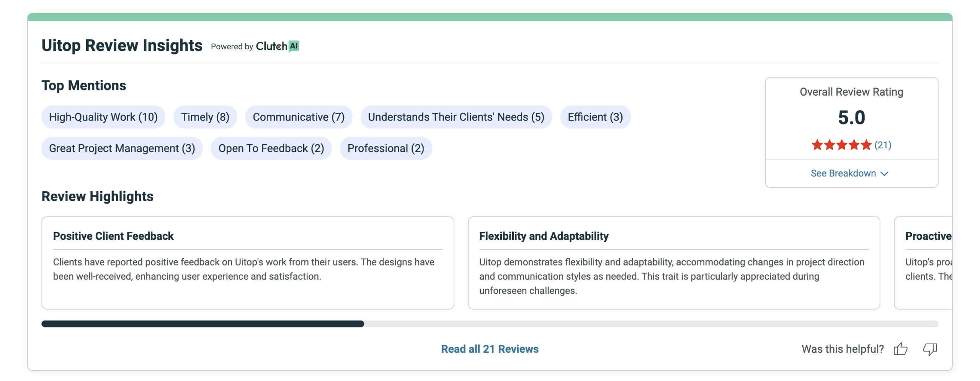Expand the See Breakdown dropdown

click(849, 173)
